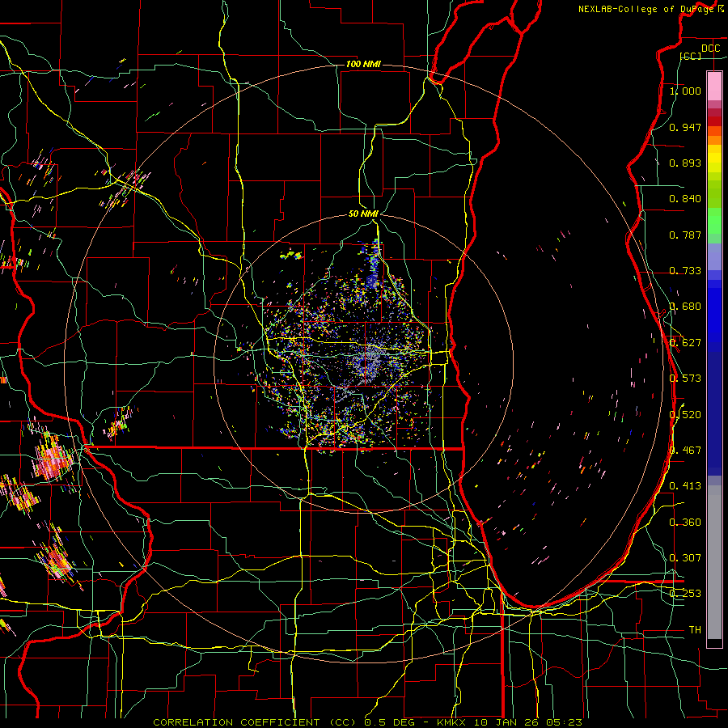Viewport: 728px width, 728px height.
Task: Pick the large gray band of the color scale
Action: [714, 562]
